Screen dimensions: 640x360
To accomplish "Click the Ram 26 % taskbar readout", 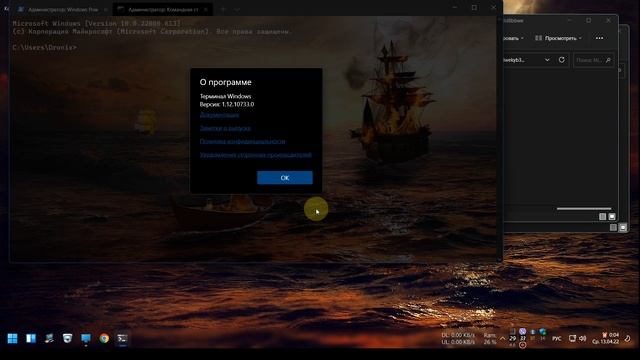I will (490, 338).
